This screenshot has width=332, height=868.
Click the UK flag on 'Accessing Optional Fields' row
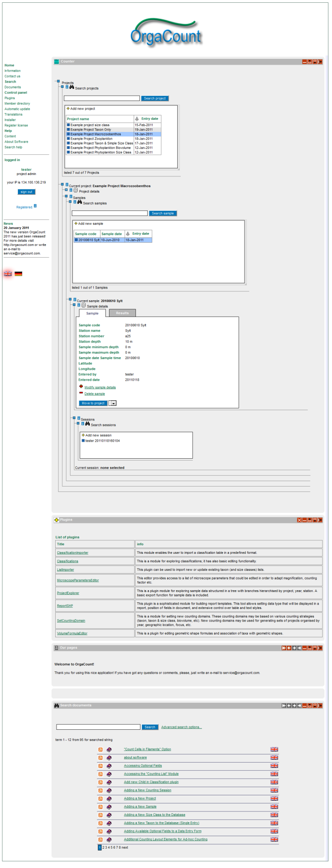pos(274,766)
